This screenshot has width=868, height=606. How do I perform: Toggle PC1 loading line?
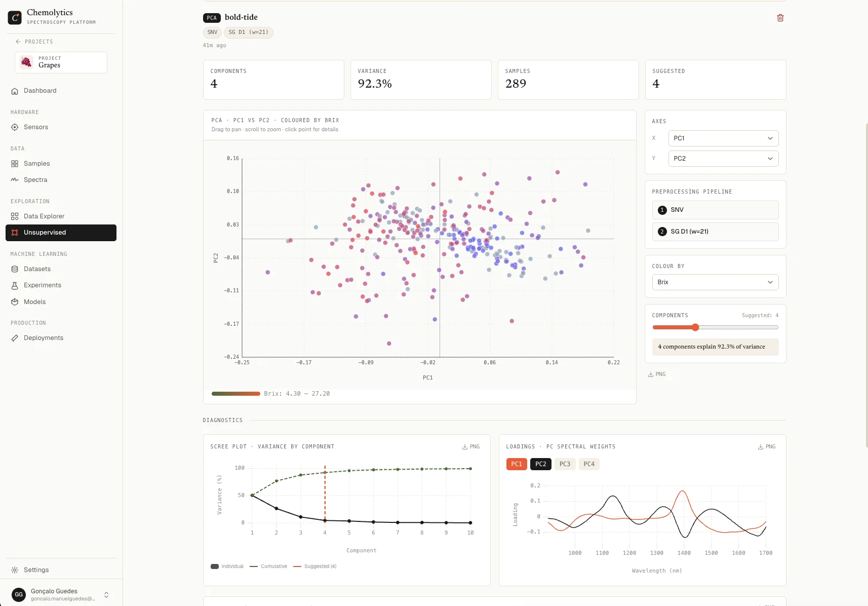click(x=517, y=464)
